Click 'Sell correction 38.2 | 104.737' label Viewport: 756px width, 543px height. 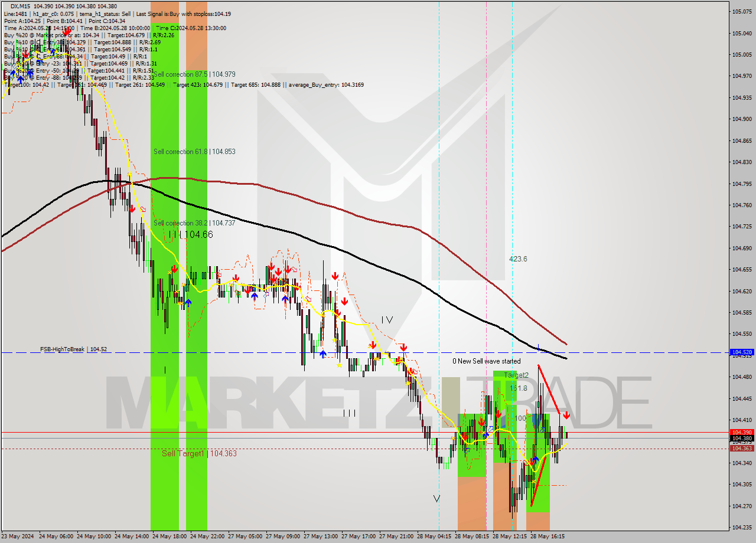194,223
